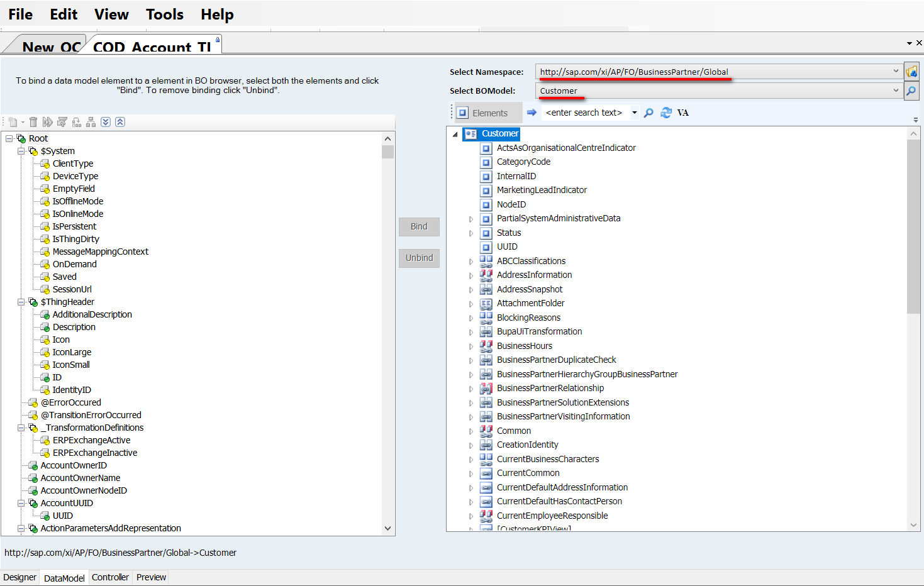This screenshot has height=586, width=924.
Task: Select ERPExchangeActive tree item
Action: click(x=91, y=440)
